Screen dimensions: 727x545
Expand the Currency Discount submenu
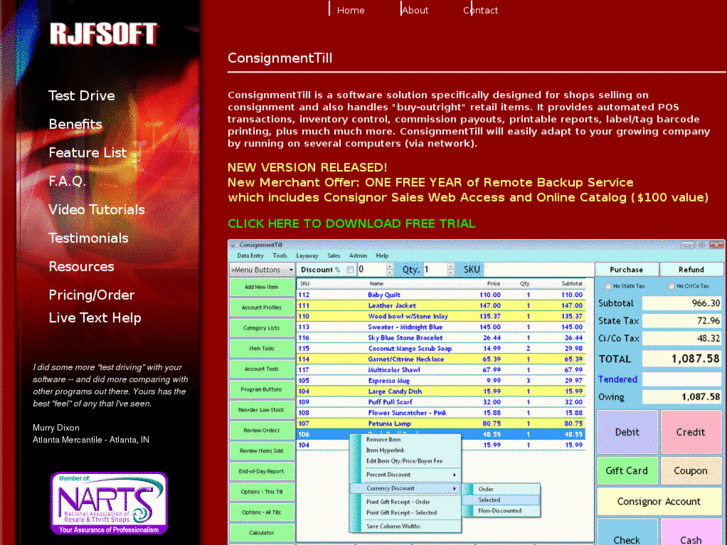pos(405,488)
